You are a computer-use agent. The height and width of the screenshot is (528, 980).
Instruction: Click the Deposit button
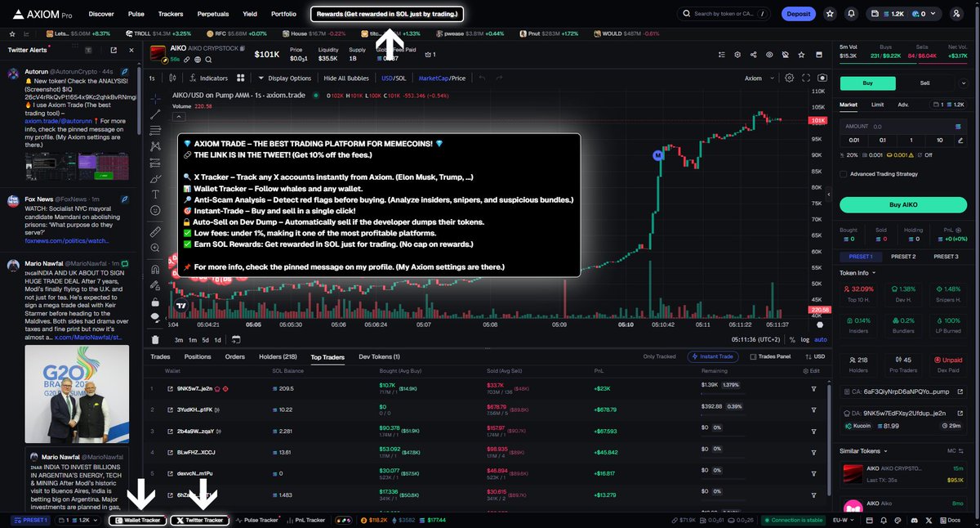coord(799,14)
